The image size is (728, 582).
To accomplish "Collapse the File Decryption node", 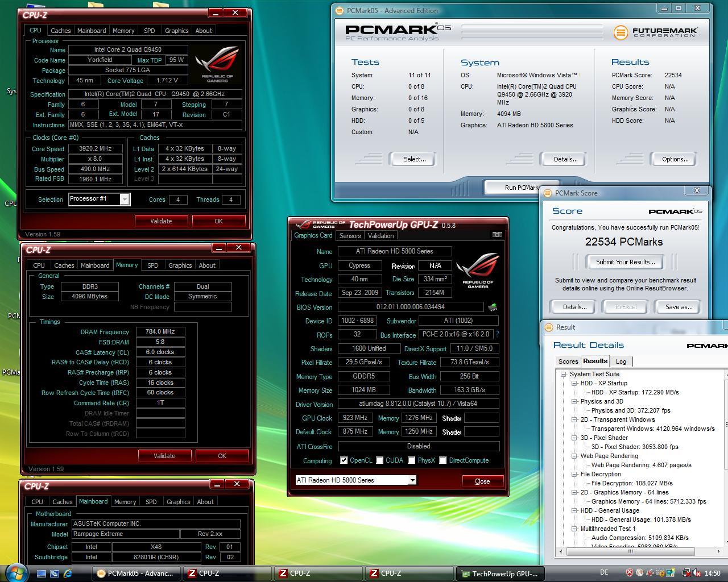I will (574, 474).
